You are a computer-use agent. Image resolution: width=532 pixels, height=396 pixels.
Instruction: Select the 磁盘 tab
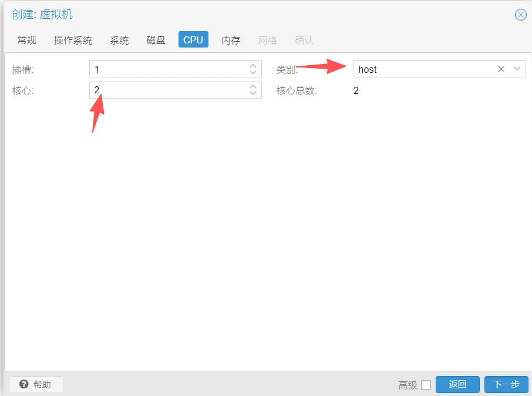point(156,40)
